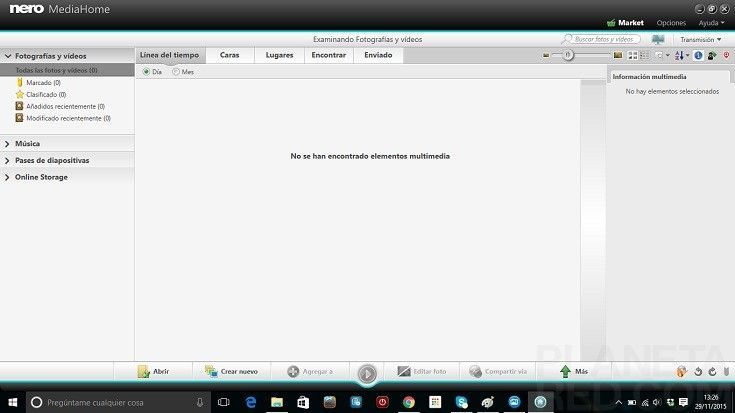
Task: Switch to the Caras tab
Action: 230,55
